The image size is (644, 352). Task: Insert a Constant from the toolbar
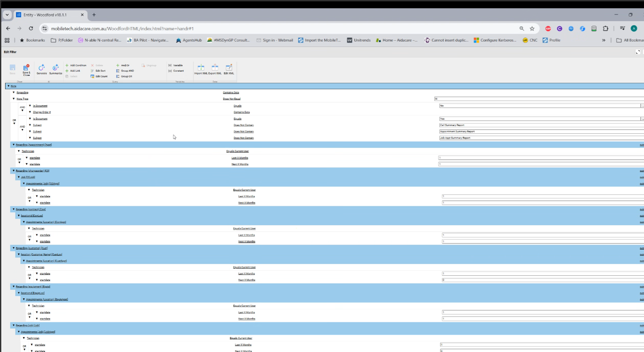[x=176, y=71]
